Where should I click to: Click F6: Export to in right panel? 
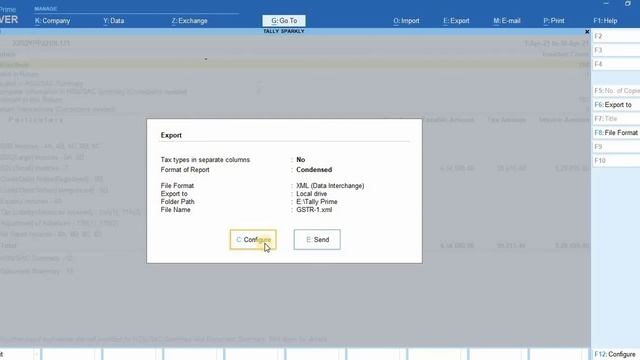coord(616,105)
